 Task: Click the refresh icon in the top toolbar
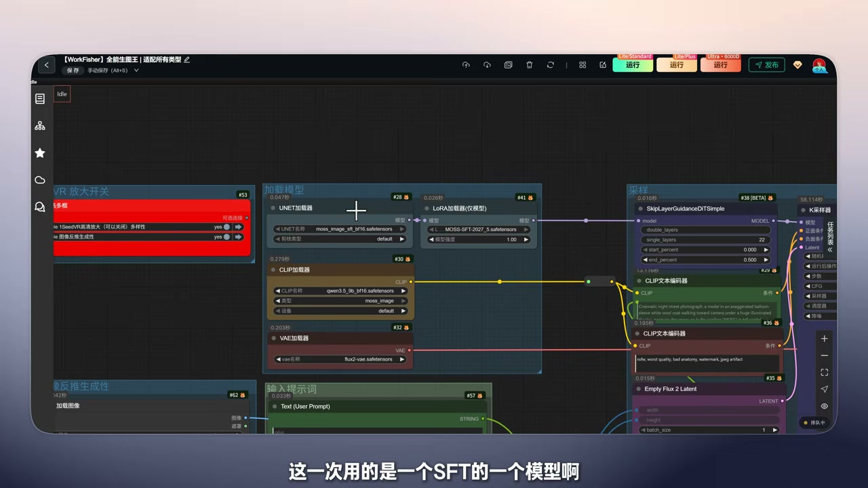[x=551, y=65]
